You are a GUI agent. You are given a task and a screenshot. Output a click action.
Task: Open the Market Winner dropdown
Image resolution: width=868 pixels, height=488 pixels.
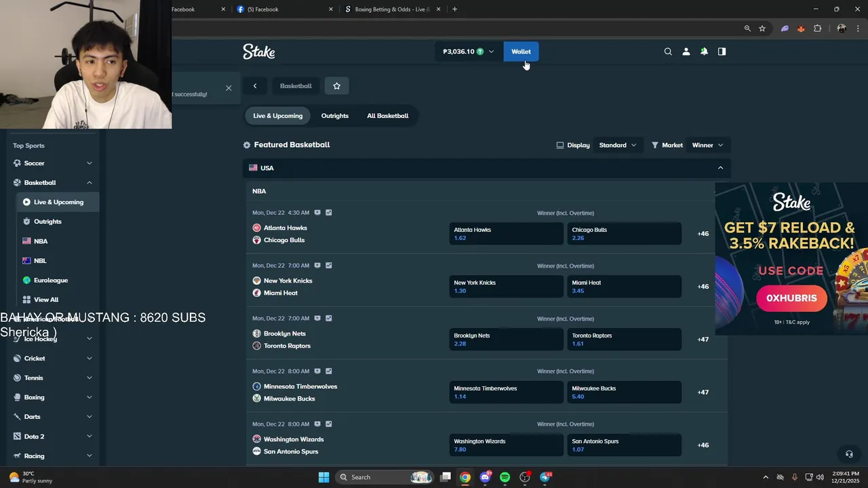click(x=708, y=145)
